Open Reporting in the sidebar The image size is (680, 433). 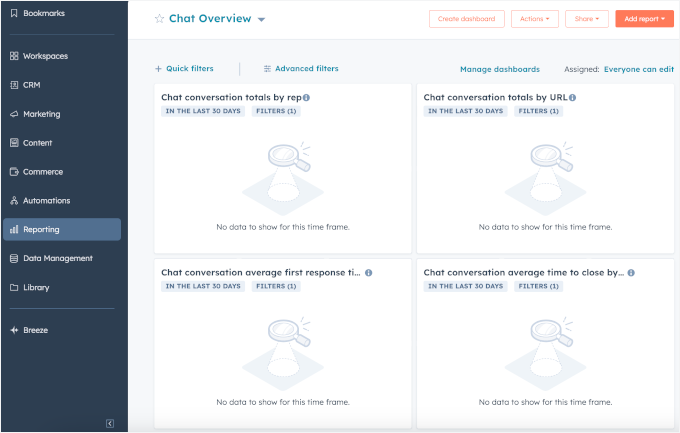(62, 229)
